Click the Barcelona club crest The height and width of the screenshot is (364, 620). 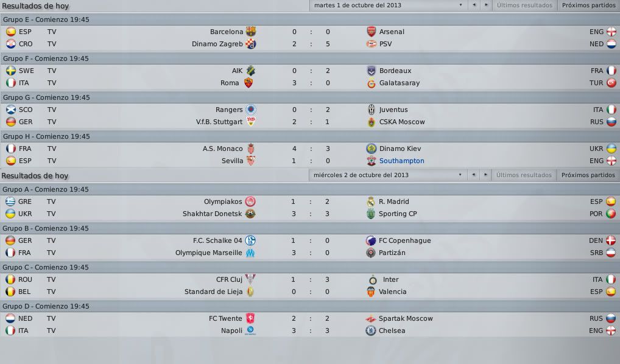[x=251, y=32]
